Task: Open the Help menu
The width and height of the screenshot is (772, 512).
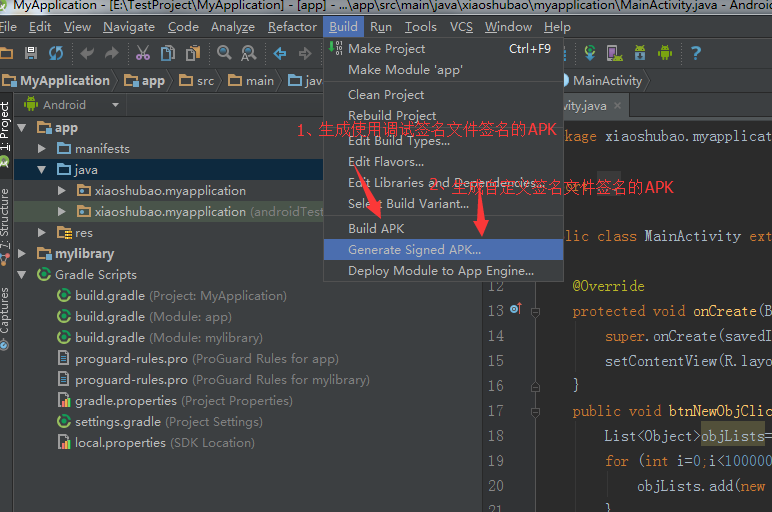Action: click(557, 27)
